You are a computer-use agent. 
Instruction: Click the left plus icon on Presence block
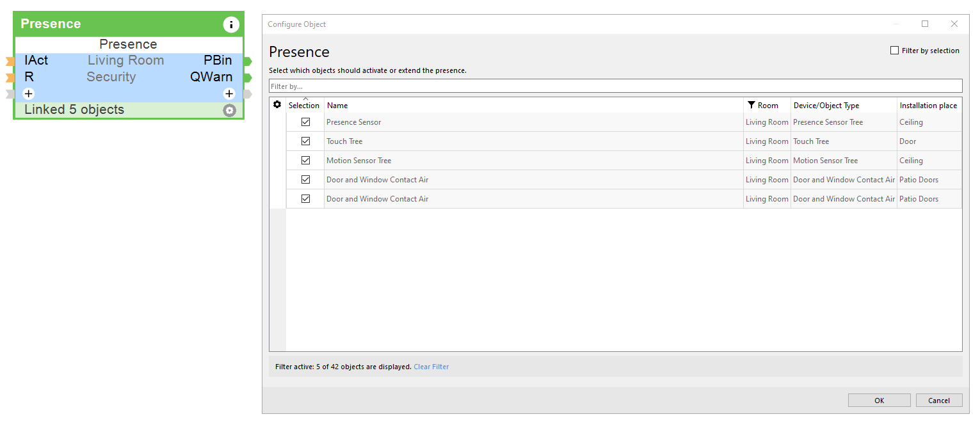click(x=28, y=94)
